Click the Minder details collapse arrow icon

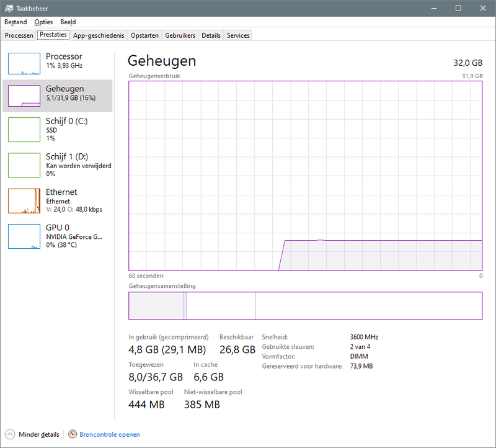coord(10,434)
